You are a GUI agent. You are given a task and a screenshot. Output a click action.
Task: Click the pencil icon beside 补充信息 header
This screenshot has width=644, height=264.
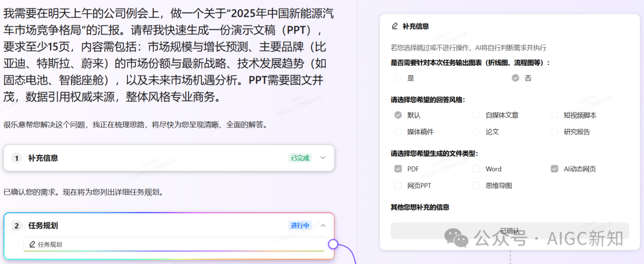coord(395,26)
